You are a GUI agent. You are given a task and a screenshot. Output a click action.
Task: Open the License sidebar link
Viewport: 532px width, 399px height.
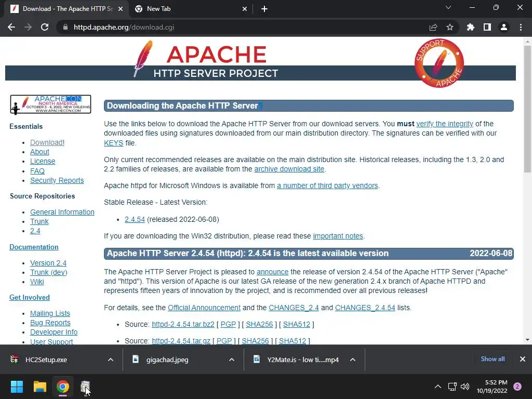click(43, 161)
